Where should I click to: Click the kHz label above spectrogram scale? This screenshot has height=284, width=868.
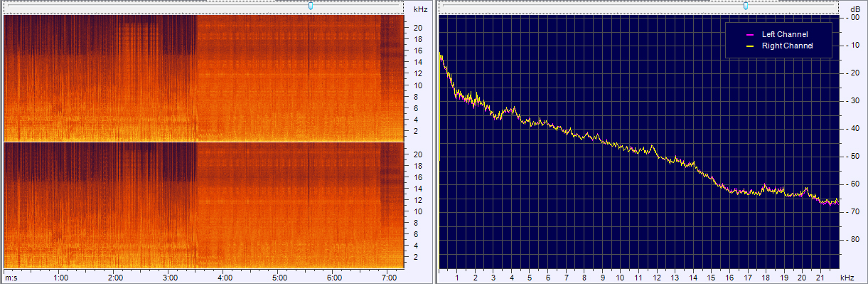pyautogui.click(x=420, y=9)
